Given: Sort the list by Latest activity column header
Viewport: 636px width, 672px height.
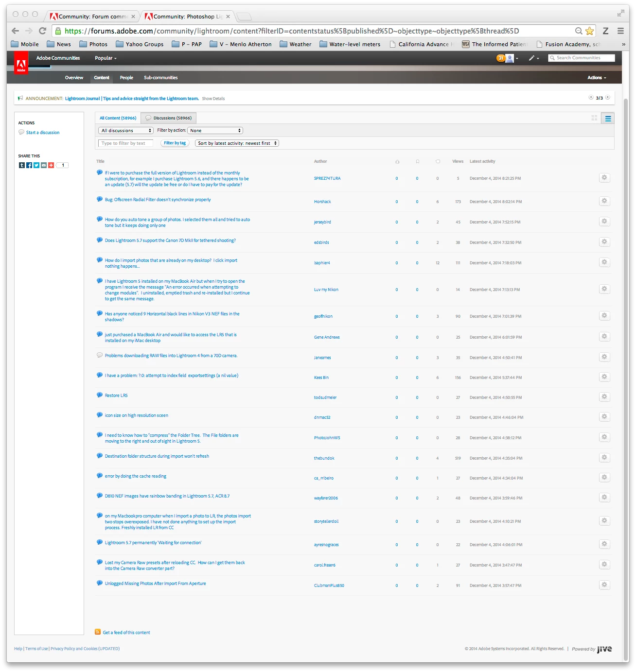Looking at the screenshot, I should point(482,161).
